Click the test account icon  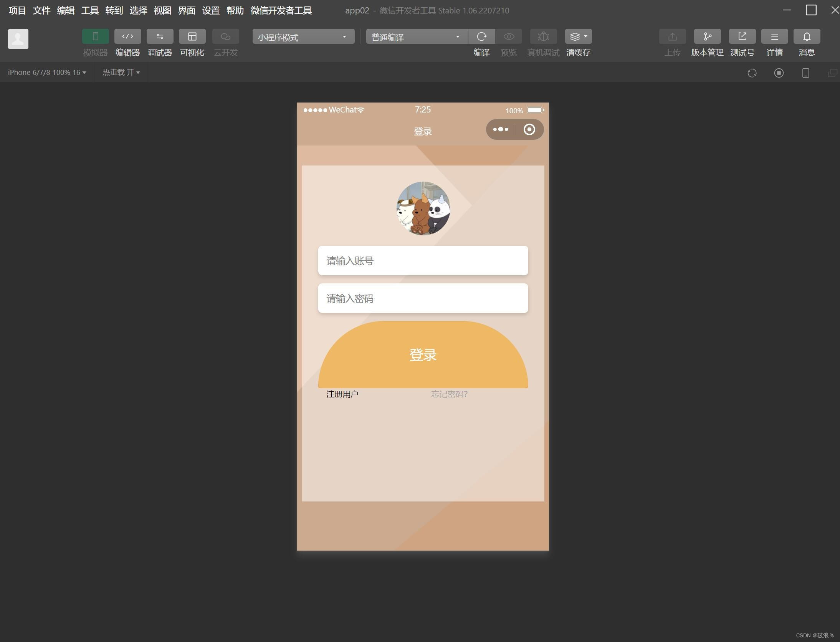(x=742, y=36)
